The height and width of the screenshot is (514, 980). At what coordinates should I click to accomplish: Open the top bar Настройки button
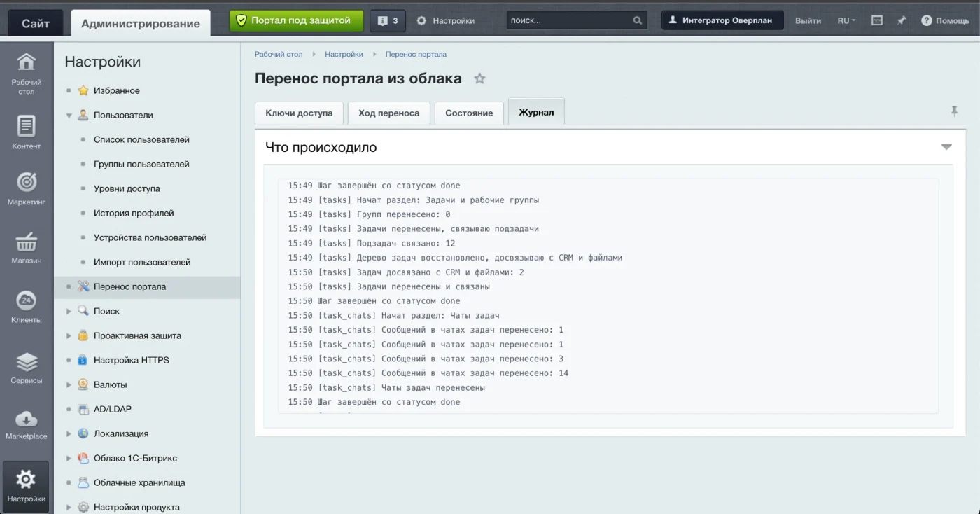click(x=446, y=20)
